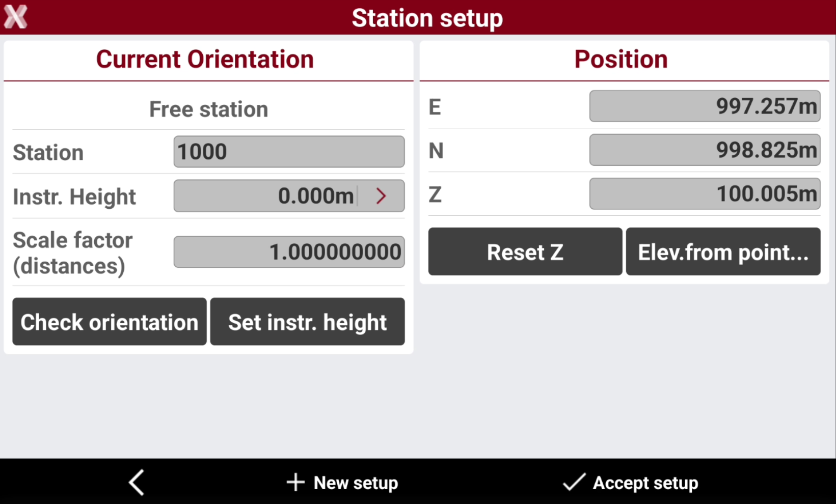Click the Position panel header

(621, 60)
